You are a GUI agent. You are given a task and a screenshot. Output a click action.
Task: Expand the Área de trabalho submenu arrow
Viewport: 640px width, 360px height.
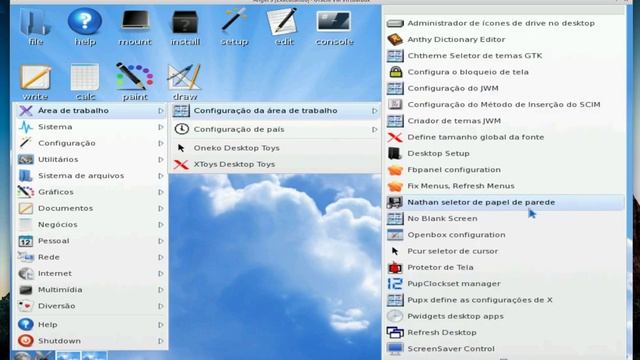click(x=161, y=111)
